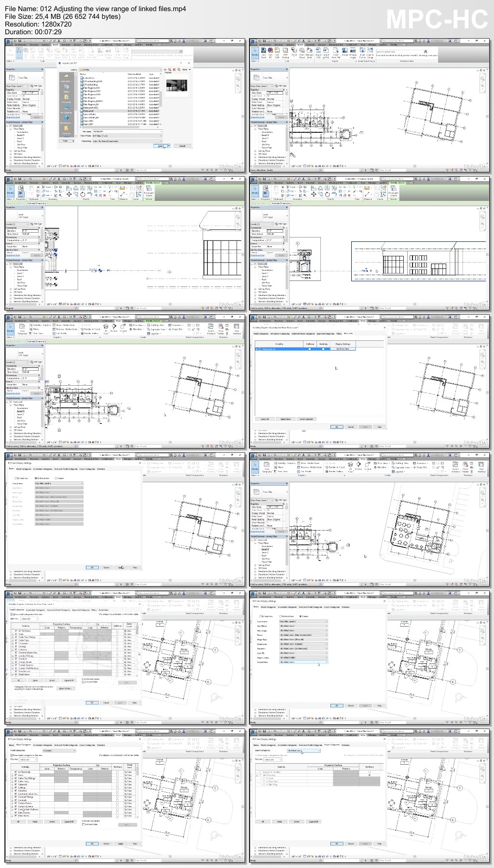Click Close Hidden icon in fifth frame's View ribbon

click(221, 328)
